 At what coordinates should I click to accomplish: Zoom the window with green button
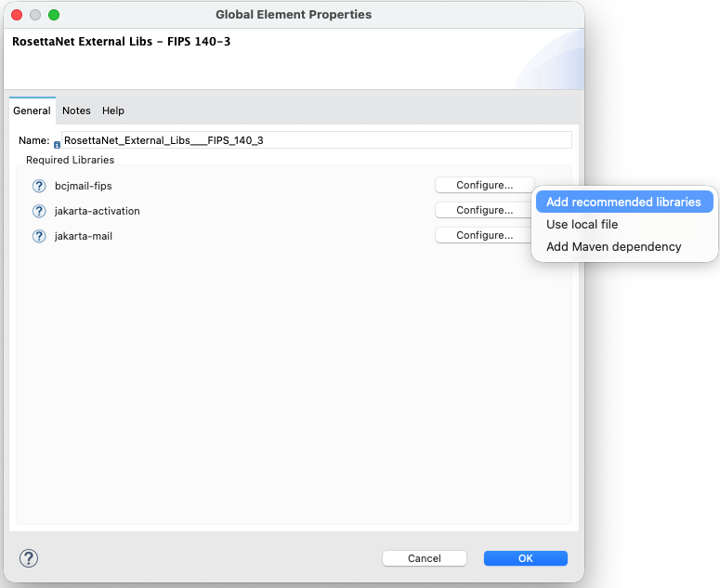tap(54, 15)
